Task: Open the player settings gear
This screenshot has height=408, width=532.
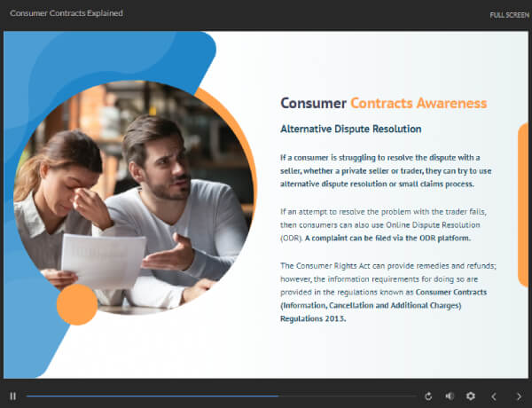Action: [471, 396]
